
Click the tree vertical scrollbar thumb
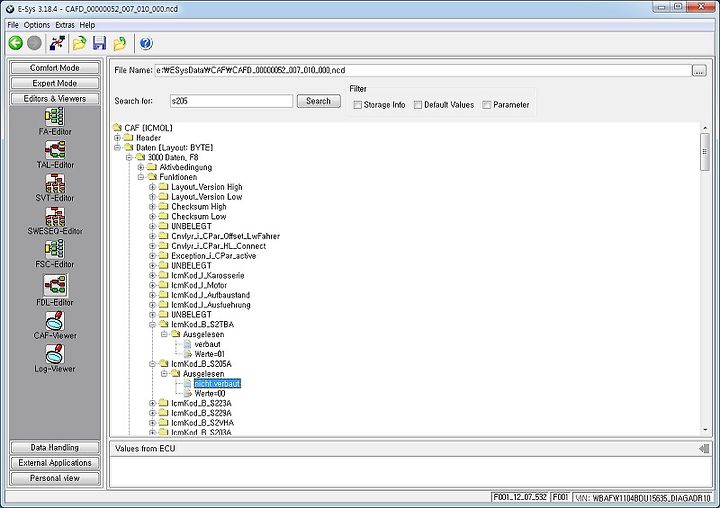(705, 152)
